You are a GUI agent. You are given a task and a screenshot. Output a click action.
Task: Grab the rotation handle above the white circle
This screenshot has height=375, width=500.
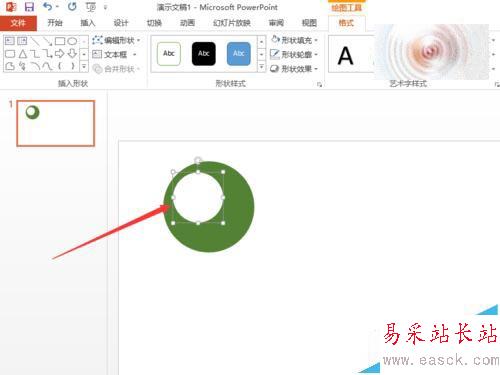(x=198, y=160)
